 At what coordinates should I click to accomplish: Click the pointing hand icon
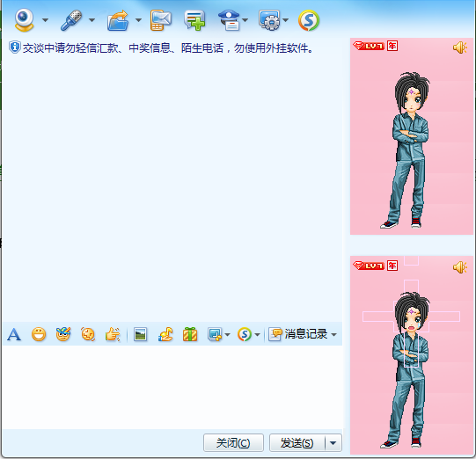113,335
